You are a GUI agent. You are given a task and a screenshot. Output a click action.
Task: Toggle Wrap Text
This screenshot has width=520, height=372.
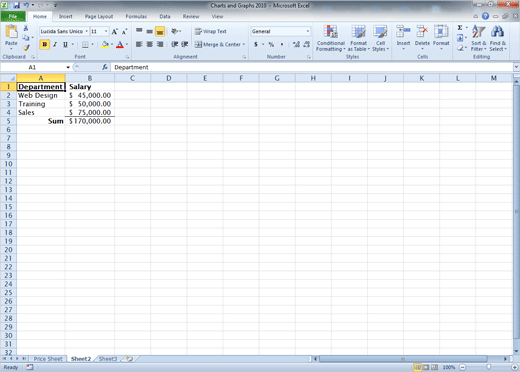click(211, 31)
